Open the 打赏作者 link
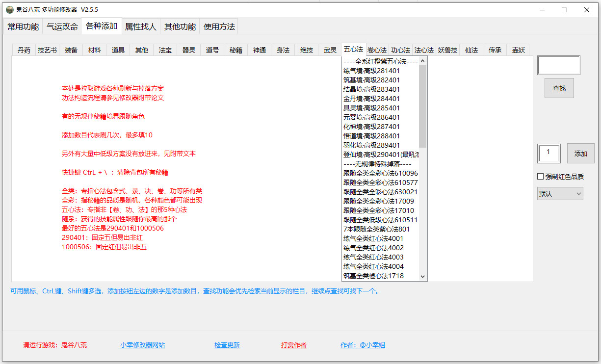This screenshot has width=601, height=364. pos(294,345)
